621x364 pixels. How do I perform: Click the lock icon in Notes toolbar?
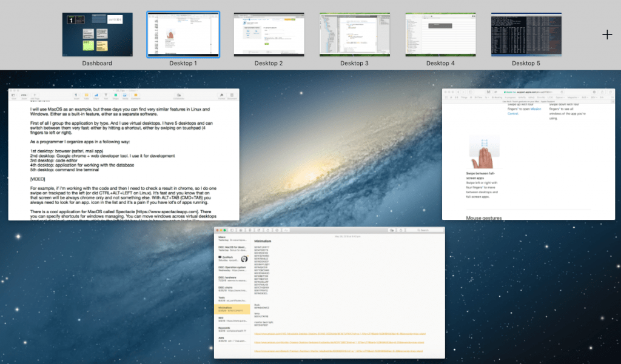[267, 230]
